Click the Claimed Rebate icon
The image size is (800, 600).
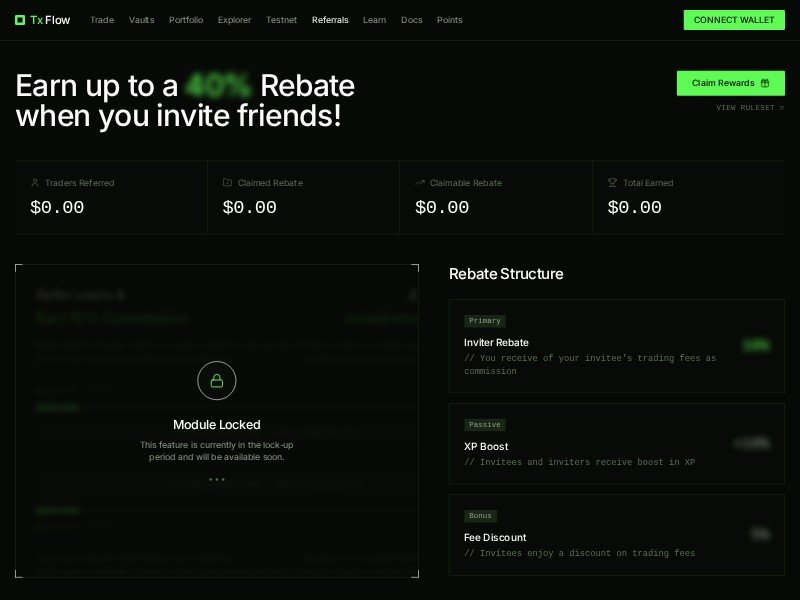pos(227,183)
